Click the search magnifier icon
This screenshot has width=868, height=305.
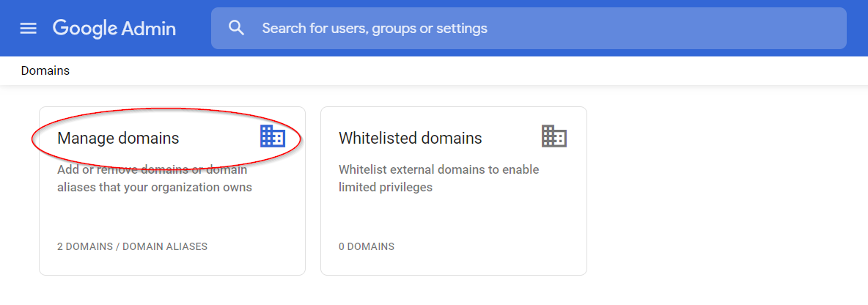pos(236,29)
